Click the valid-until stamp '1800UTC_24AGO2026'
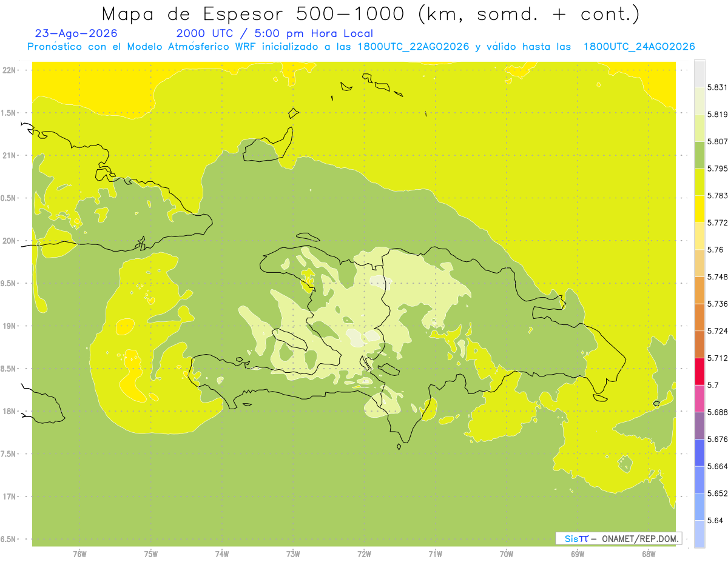Viewport: 728px width, 562px height. 639,47
